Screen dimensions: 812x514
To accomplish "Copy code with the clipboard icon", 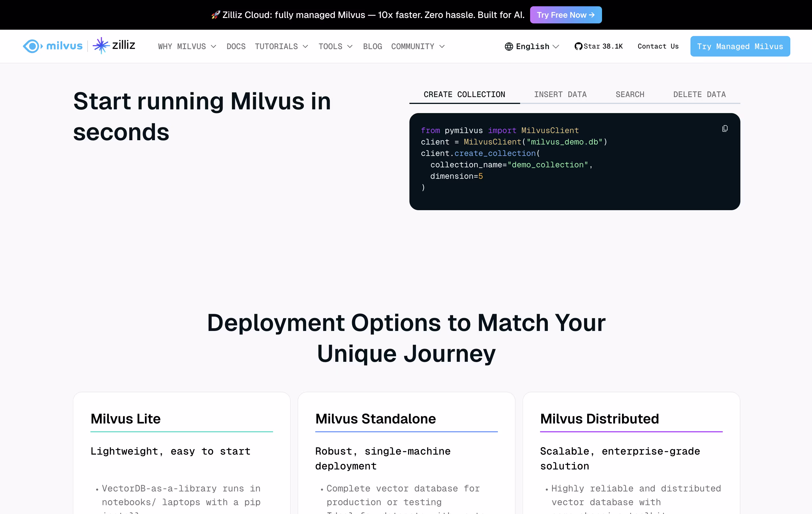I will [x=725, y=128].
